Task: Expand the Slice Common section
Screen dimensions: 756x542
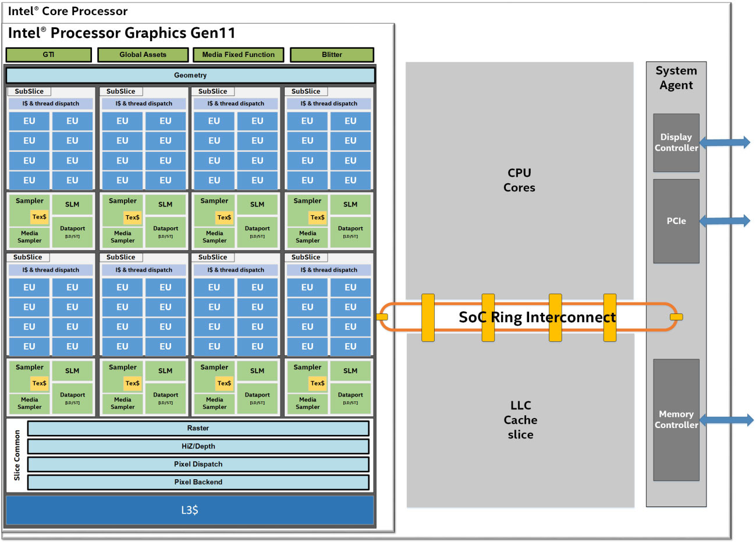Action: (17, 455)
